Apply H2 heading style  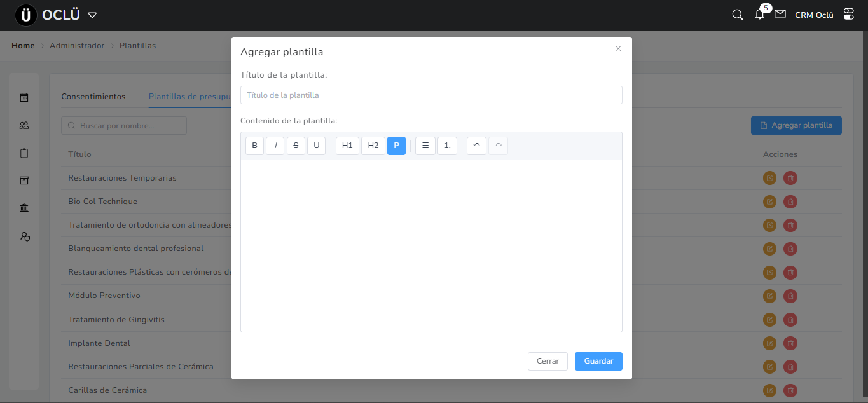(373, 146)
